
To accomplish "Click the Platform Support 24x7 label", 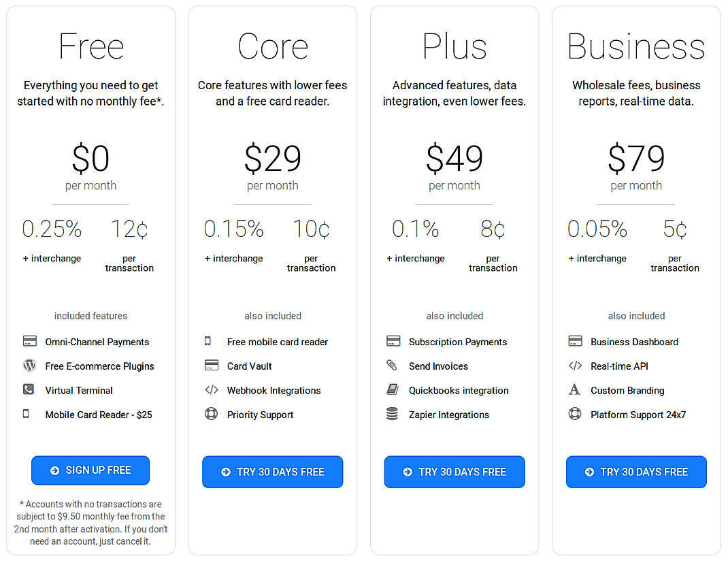I will (638, 415).
